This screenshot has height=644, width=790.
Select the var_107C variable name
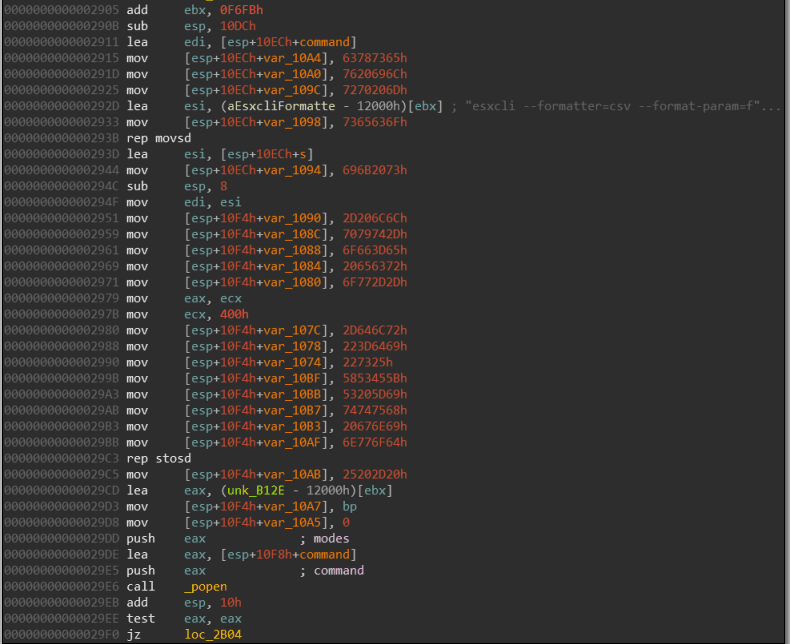(292, 330)
